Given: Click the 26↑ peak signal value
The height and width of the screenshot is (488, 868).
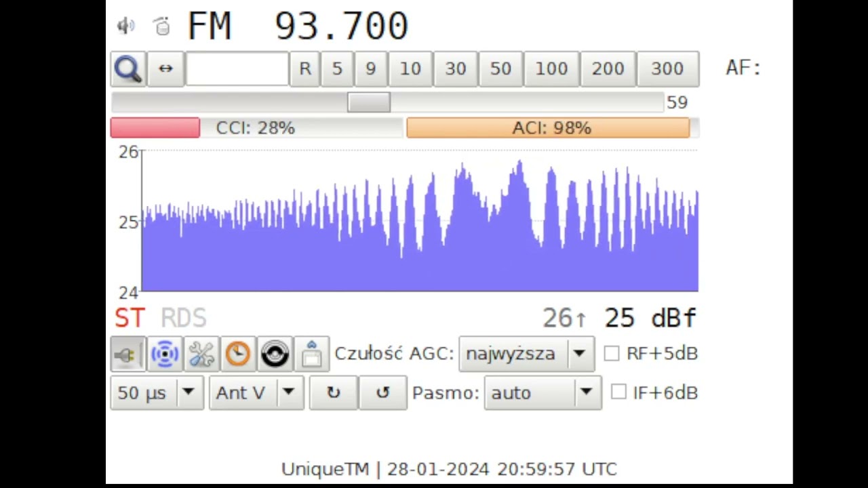Looking at the screenshot, I should [x=564, y=318].
